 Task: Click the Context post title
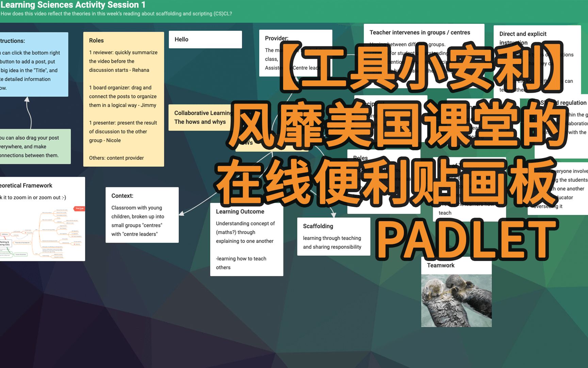coord(122,196)
